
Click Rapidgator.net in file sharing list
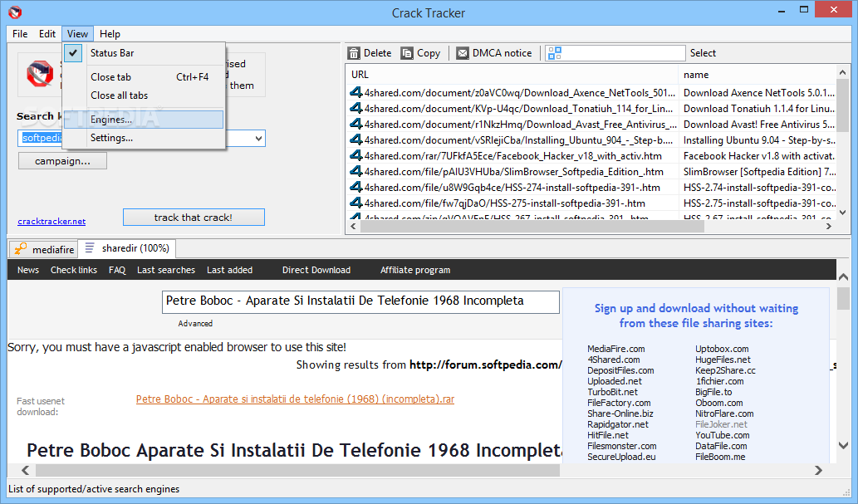click(618, 424)
